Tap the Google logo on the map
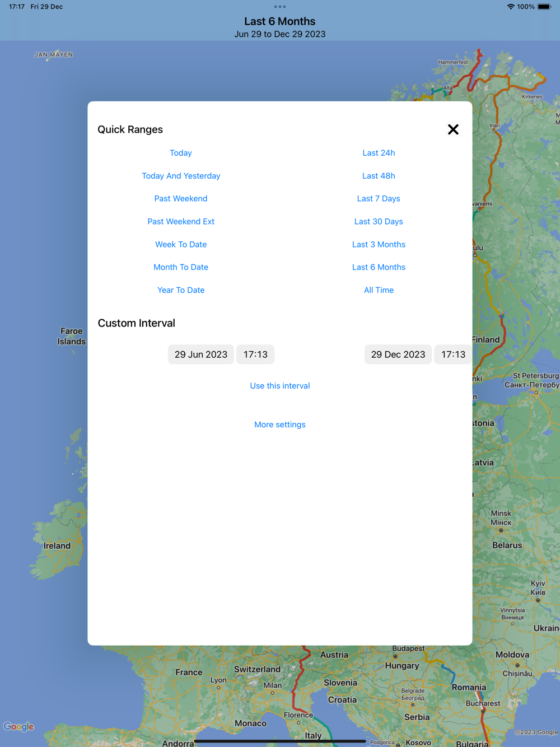The width and height of the screenshot is (560, 747). (x=19, y=727)
